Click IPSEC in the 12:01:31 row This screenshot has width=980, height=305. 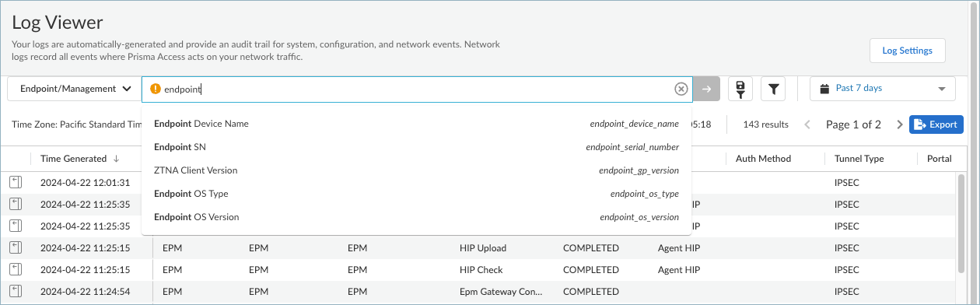coord(846,182)
